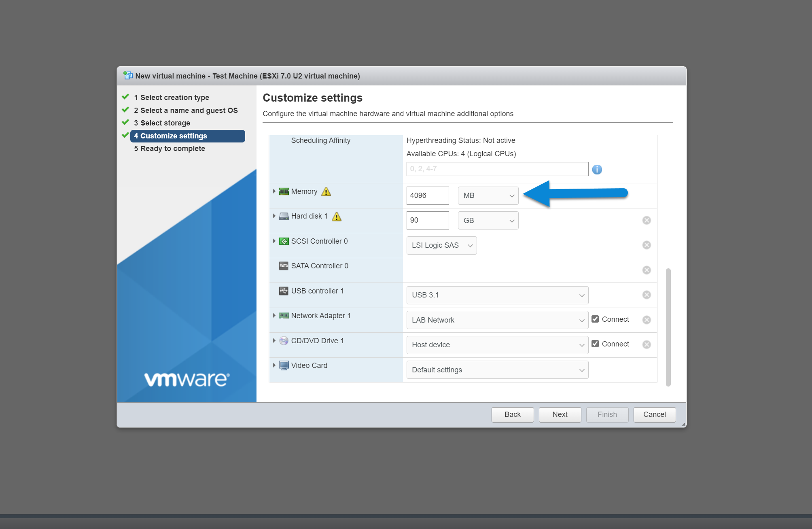Image resolution: width=812 pixels, height=529 pixels.
Task: Click the Hard disk 1 warning icon
Action: click(336, 217)
